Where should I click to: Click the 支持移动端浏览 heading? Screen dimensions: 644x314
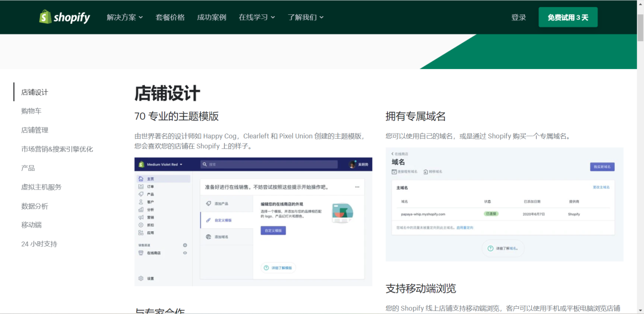pos(421,288)
